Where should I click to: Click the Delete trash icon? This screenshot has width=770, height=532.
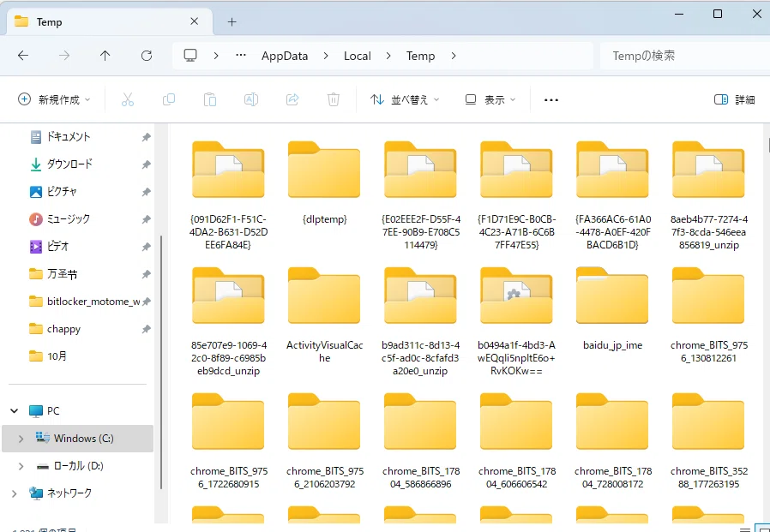point(334,99)
